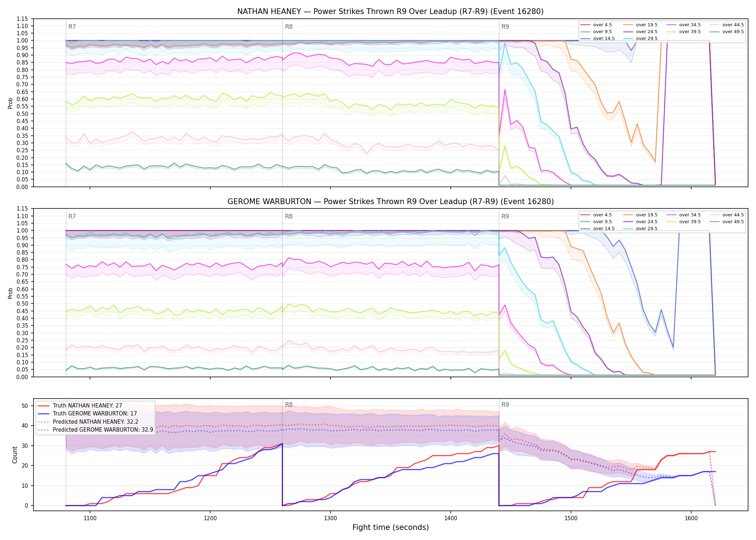Click 'over 29.5' in the Heaney chart legend
756x540 pixels.
647,39
